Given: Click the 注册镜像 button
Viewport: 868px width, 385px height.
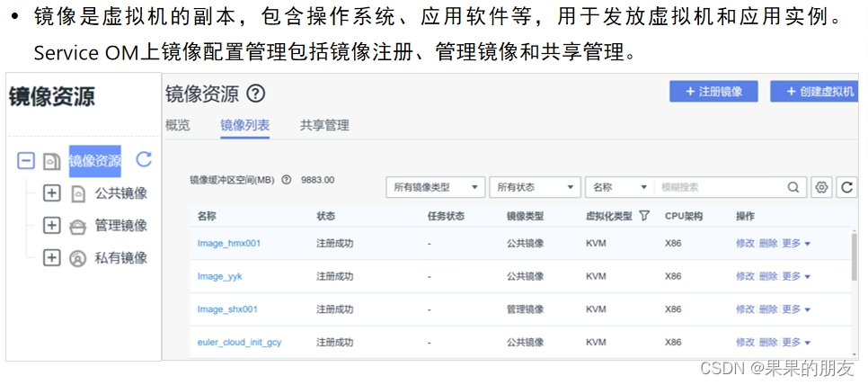Looking at the screenshot, I should click(713, 92).
